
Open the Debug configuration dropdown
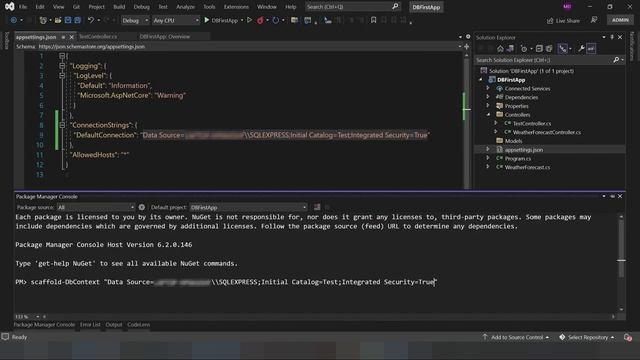point(135,20)
